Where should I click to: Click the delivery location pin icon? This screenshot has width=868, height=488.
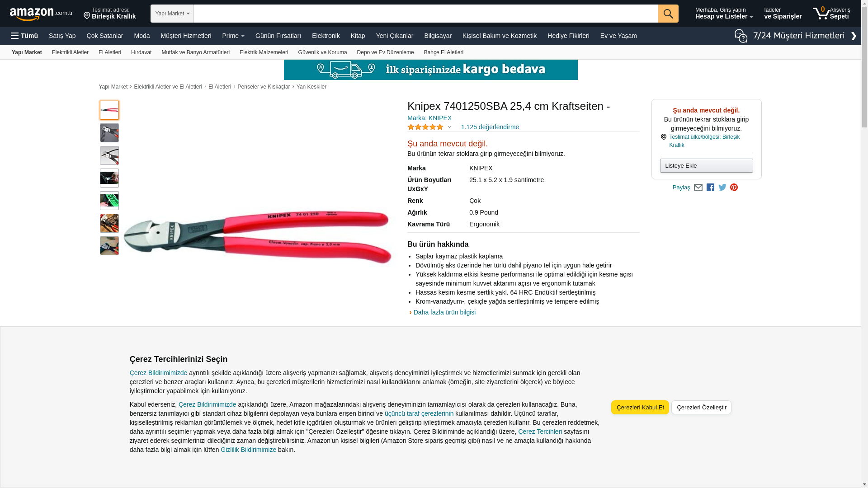[87, 16]
